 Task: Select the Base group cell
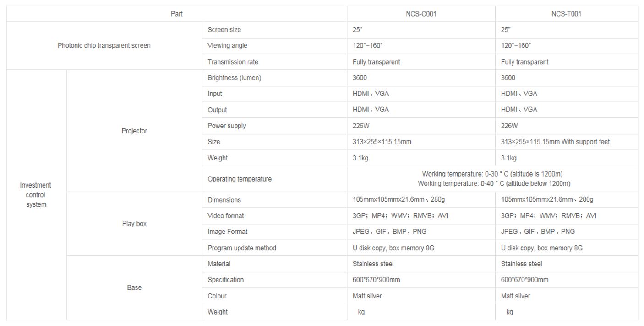(x=134, y=288)
